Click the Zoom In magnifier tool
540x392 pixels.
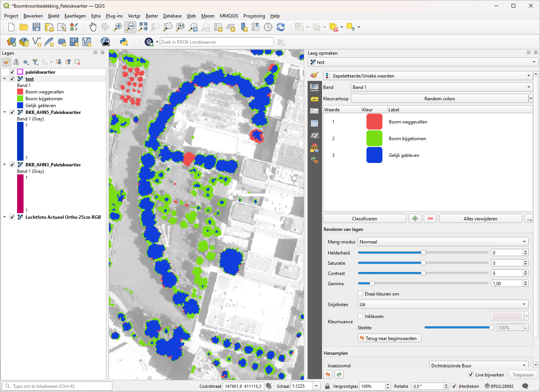[x=118, y=27]
